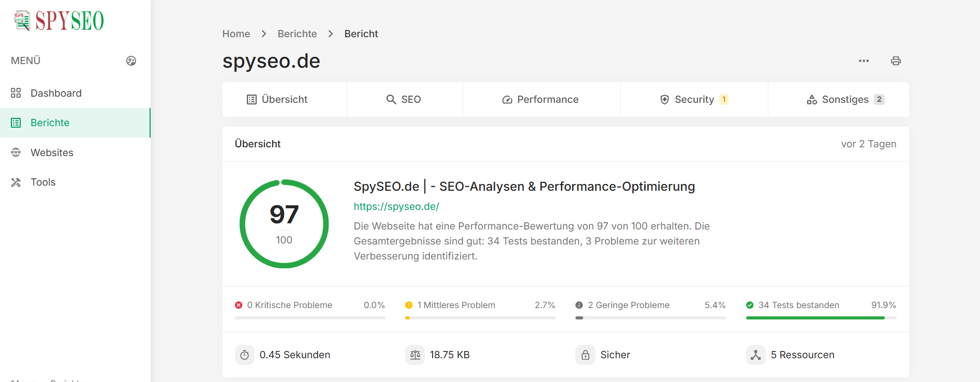Image resolution: width=980 pixels, height=382 pixels.
Task: Click the scales page size icon
Action: coord(415,355)
